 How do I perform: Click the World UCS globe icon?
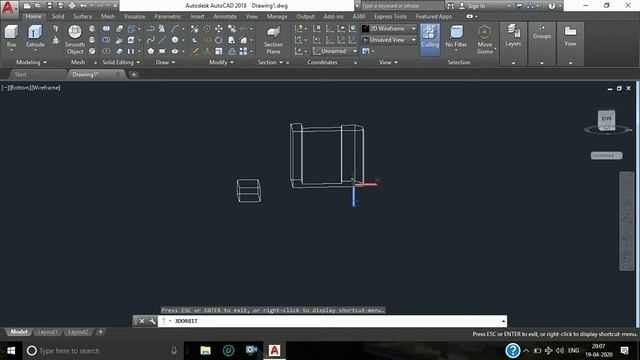click(x=352, y=29)
